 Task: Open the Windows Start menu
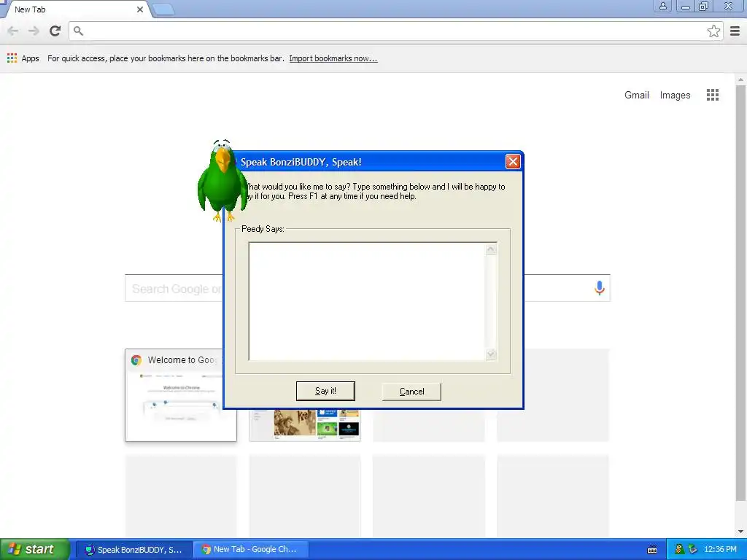(34, 550)
